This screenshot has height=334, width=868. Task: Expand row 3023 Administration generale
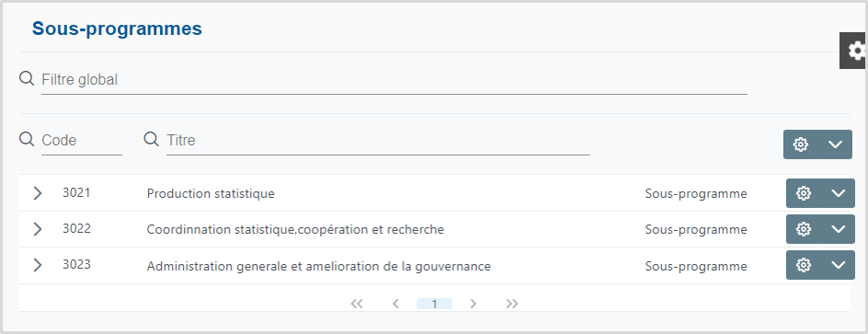37,265
